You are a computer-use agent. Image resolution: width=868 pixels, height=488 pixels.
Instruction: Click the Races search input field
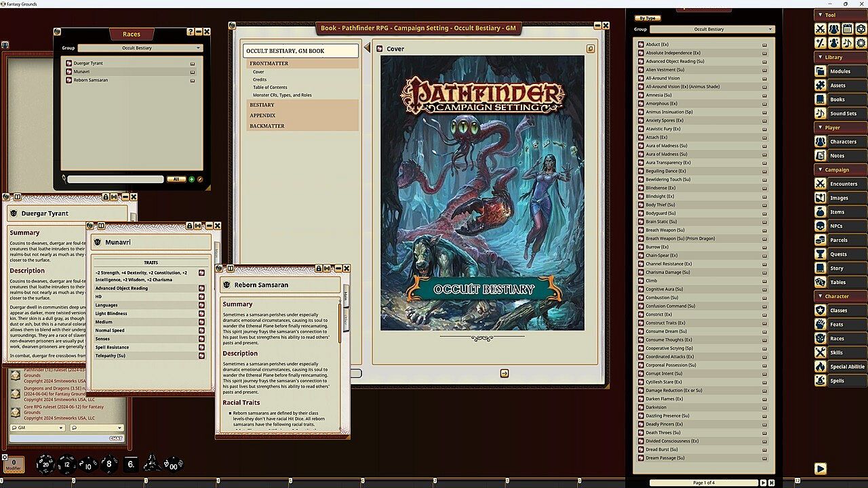[x=115, y=180]
